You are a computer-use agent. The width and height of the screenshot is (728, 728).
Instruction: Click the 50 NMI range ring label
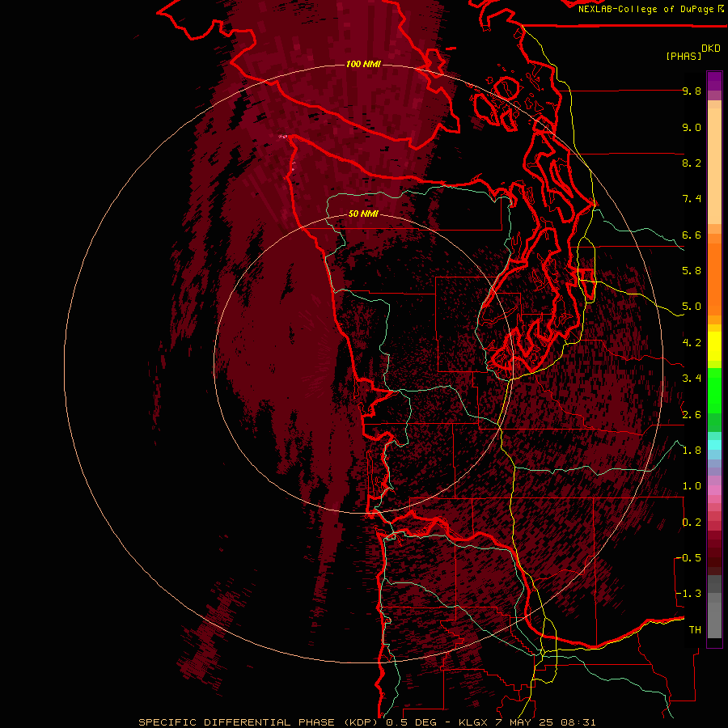pos(363,214)
